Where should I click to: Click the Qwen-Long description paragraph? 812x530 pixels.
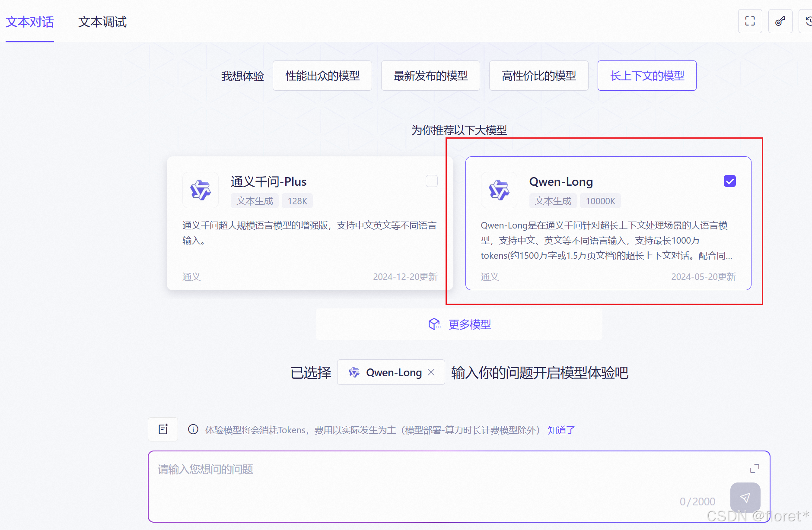tap(606, 240)
